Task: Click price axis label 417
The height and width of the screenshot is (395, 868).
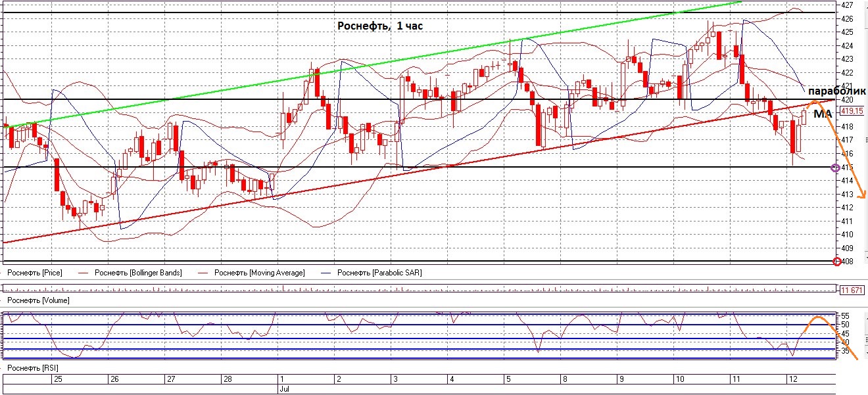Action: coord(846,139)
